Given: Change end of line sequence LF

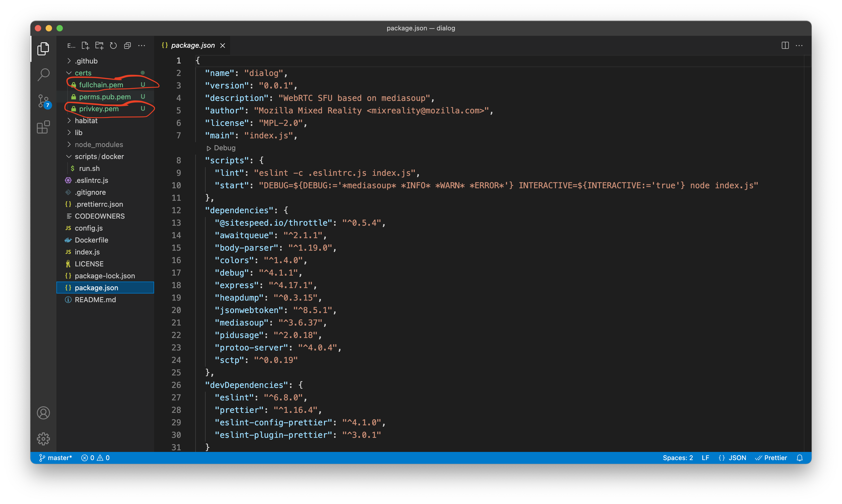Looking at the screenshot, I should (x=705, y=458).
